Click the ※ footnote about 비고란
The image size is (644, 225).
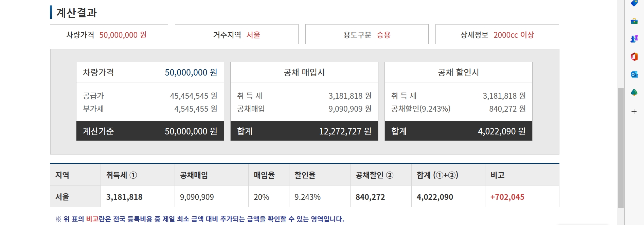click(x=200, y=219)
